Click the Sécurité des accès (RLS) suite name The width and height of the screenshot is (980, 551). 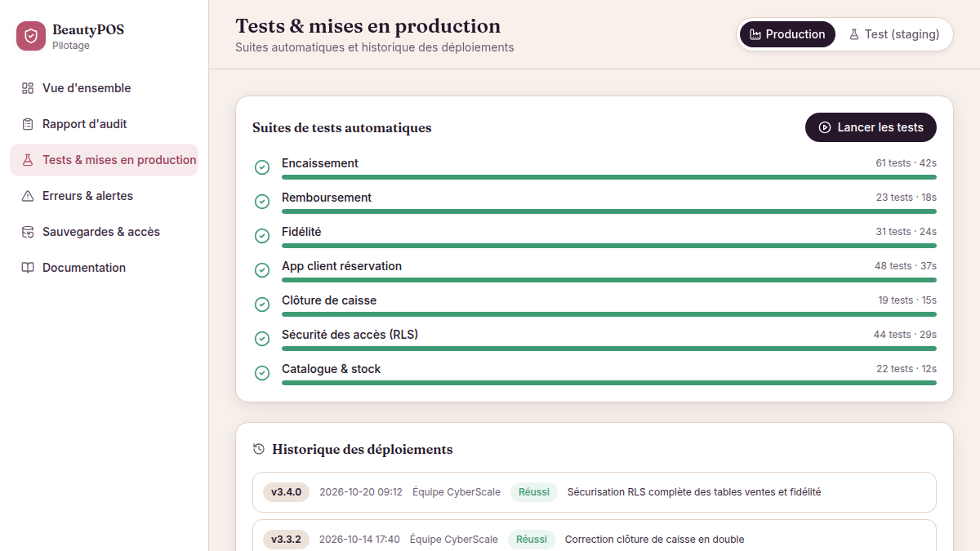pyautogui.click(x=350, y=335)
